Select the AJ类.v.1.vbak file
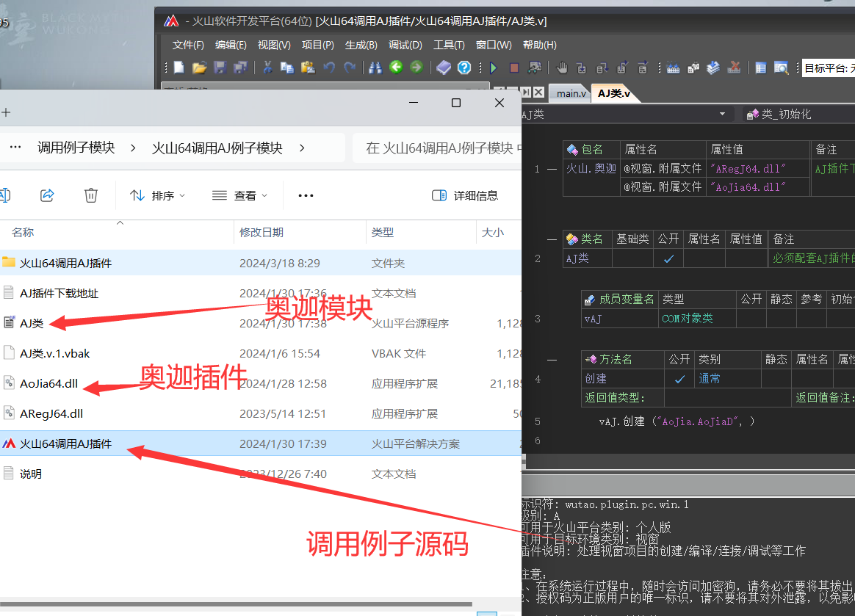 pos(261,353)
